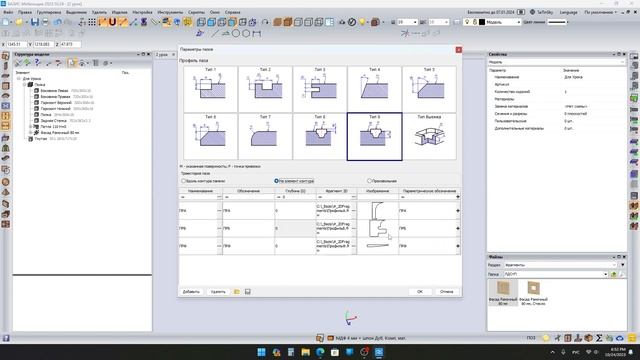Toggle the dotted grid icon in the toolbar
Viewport: 640px width, 360px height.
pos(92,22)
